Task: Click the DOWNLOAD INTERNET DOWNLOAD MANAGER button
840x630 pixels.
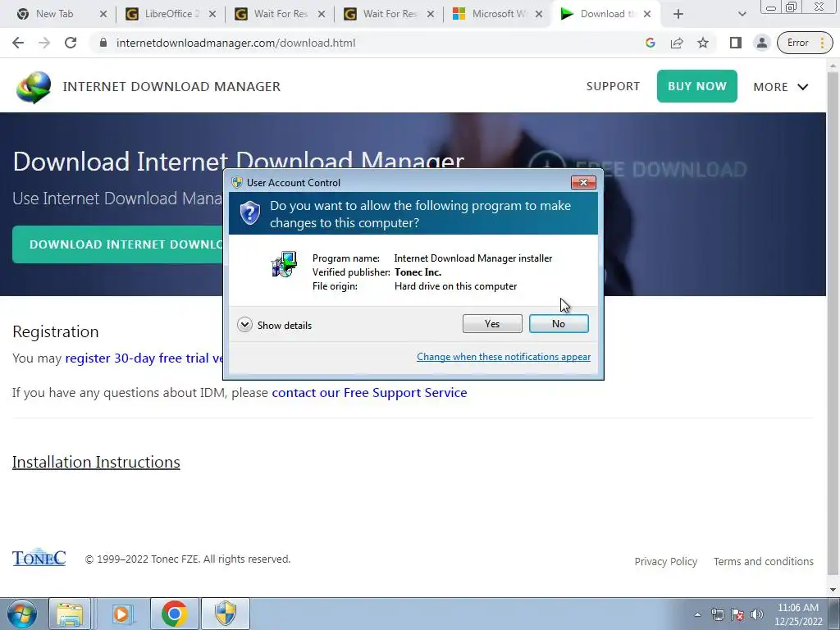Action: [x=118, y=244]
